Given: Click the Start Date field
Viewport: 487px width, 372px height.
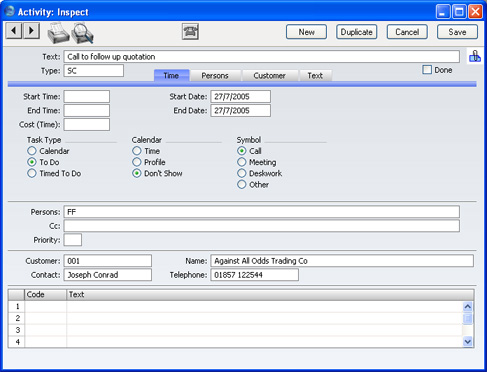Looking at the screenshot, I should [x=240, y=97].
